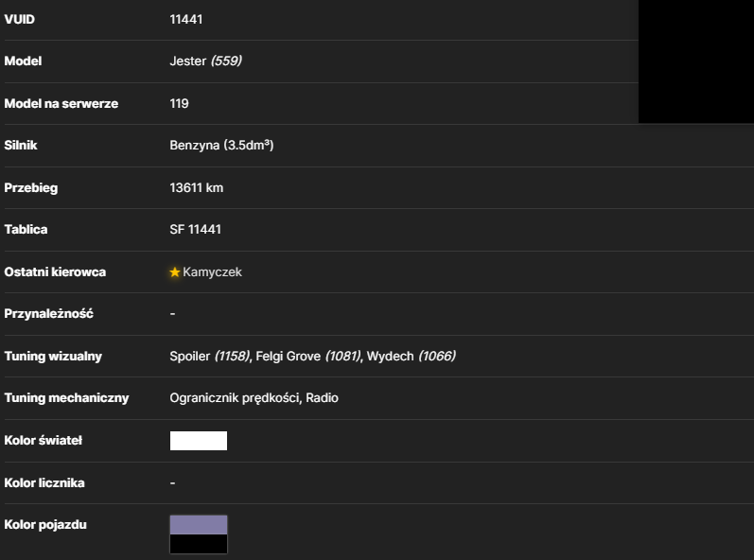Screen dimensions: 754x560
Task: Click the Silnik row label
Action: [21, 145]
